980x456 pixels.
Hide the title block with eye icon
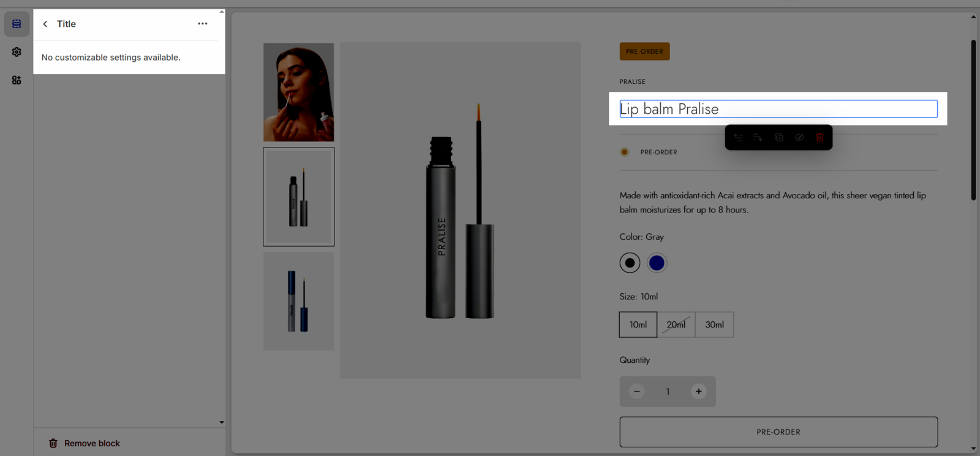pyautogui.click(x=799, y=138)
